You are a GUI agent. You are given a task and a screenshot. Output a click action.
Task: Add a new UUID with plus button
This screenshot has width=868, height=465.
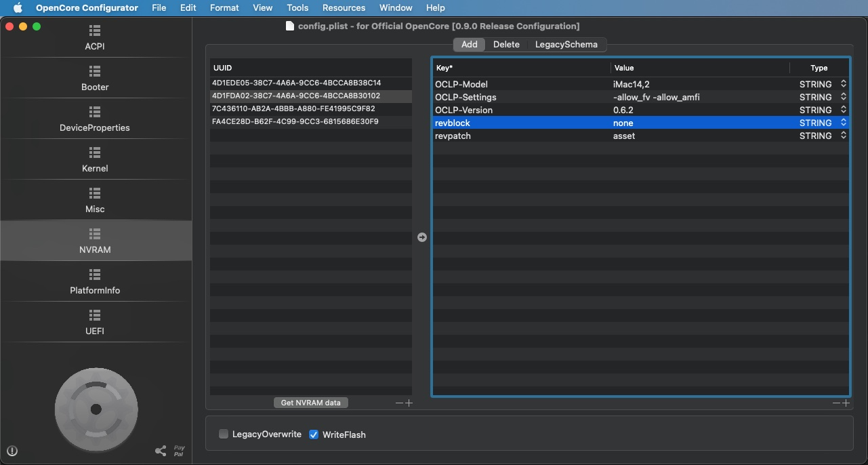coord(409,403)
